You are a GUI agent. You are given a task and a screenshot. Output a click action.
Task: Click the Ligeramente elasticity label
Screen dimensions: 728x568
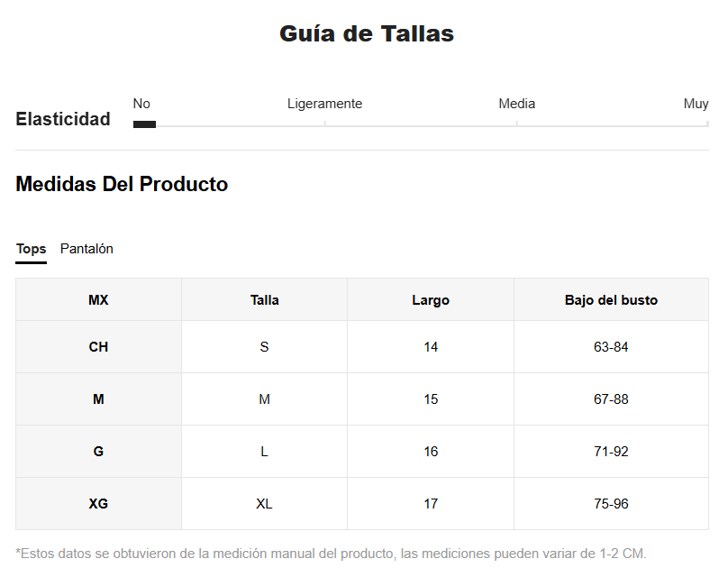coord(324,104)
